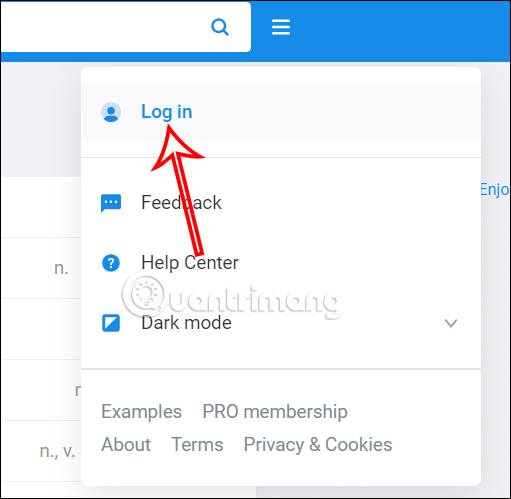511x499 pixels.
Task: Select the Log in menu entry
Action: (x=281, y=112)
